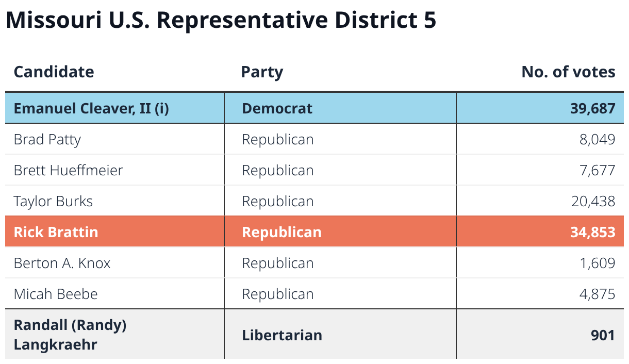
Task: Click the 7,677 votes value
Action: (x=597, y=171)
